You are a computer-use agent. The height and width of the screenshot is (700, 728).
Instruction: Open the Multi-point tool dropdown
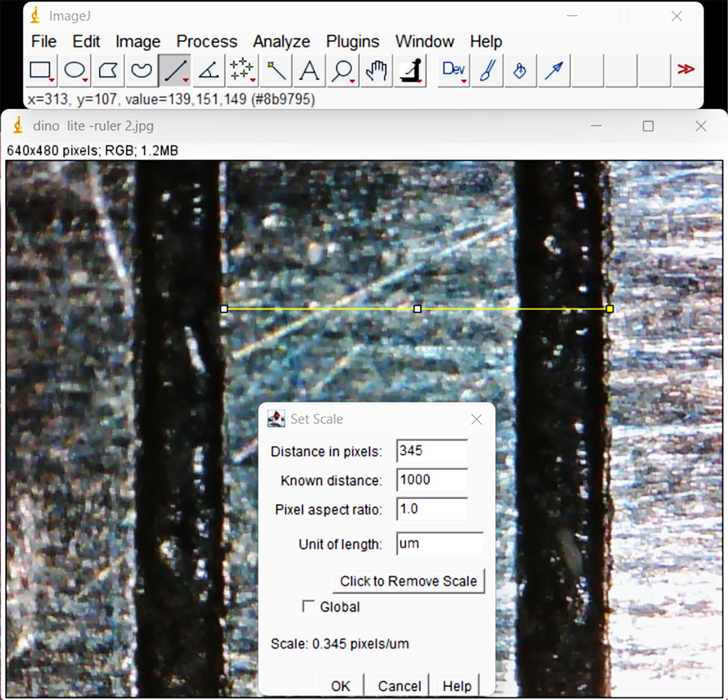point(242,70)
